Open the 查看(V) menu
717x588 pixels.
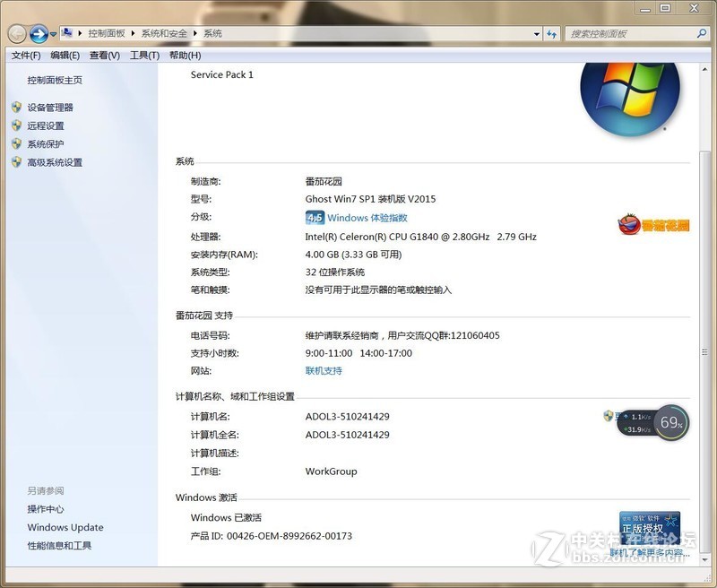pos(105,56)
